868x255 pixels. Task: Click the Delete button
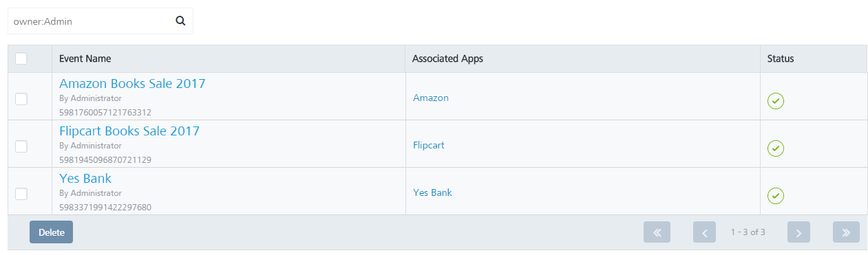(51, 232)
